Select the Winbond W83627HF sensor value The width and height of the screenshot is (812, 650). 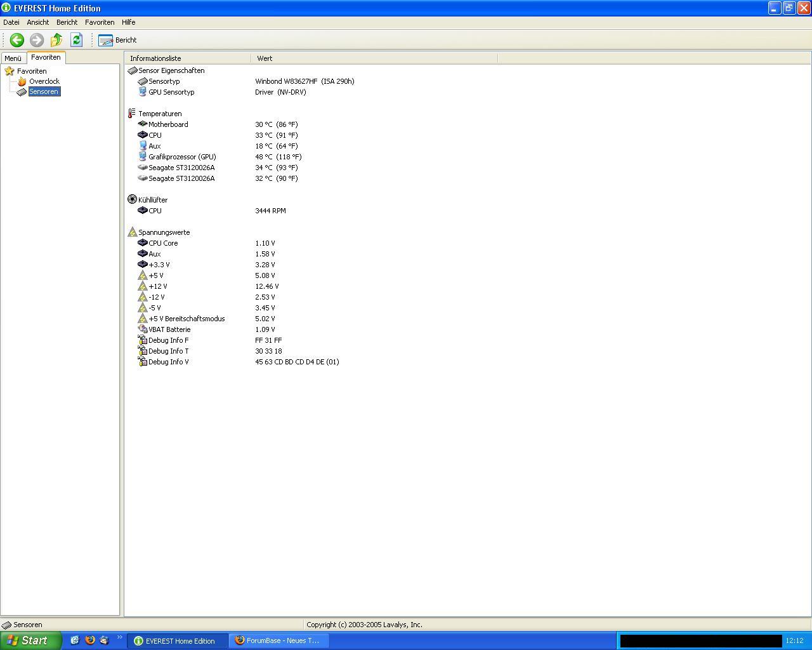point(304,81)
